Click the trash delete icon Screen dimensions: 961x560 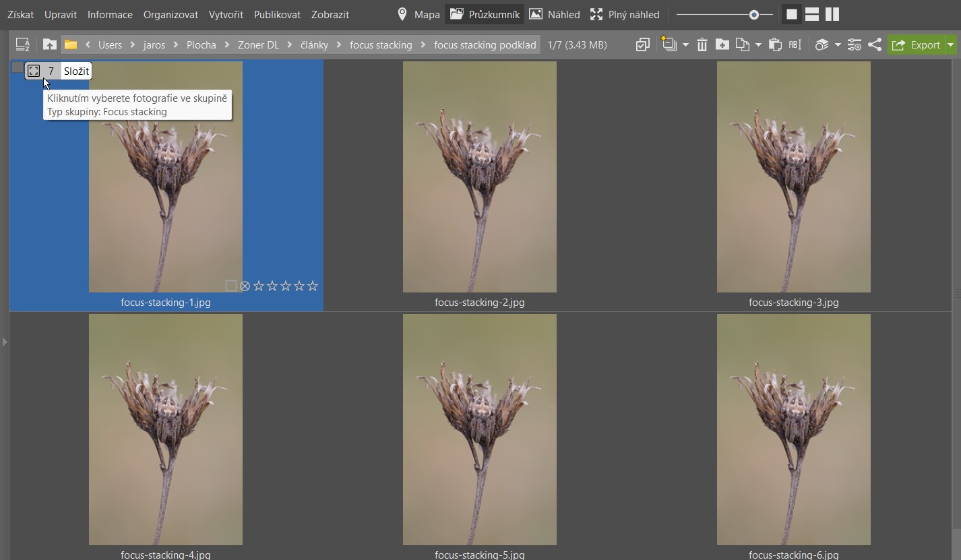pos(702,45)
